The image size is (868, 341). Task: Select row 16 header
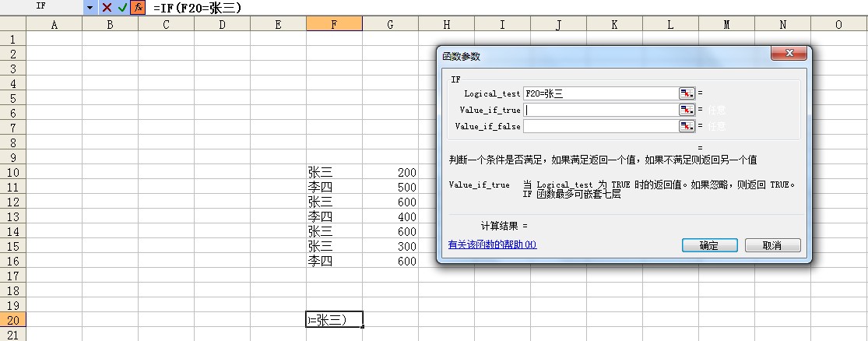coord(12,261)
